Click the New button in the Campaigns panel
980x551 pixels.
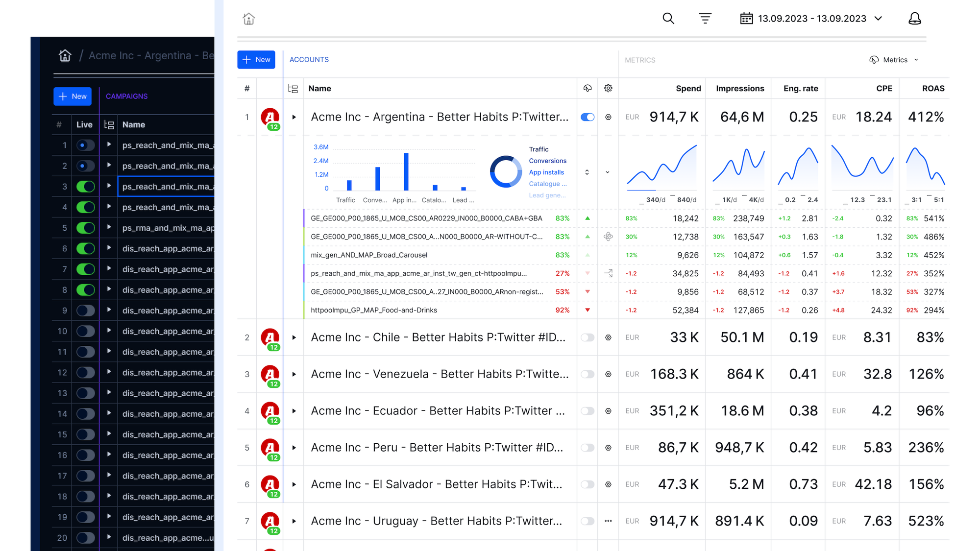tap(73, 96)
